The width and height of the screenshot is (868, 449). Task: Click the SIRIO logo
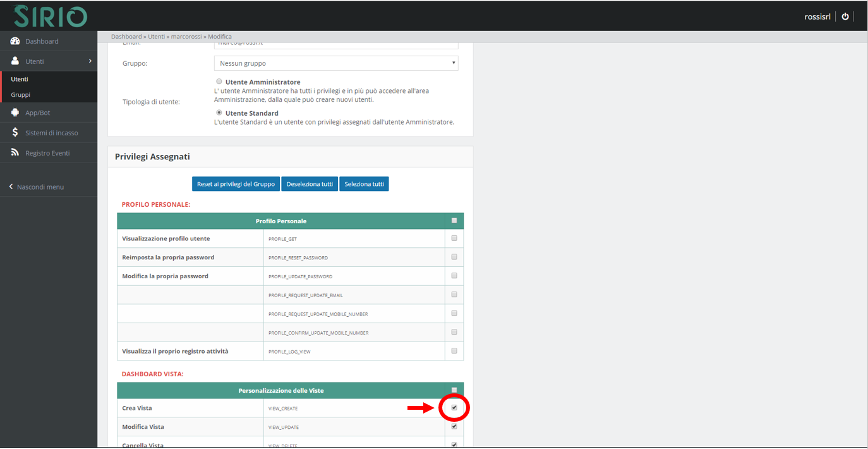[x=51, y=16]
